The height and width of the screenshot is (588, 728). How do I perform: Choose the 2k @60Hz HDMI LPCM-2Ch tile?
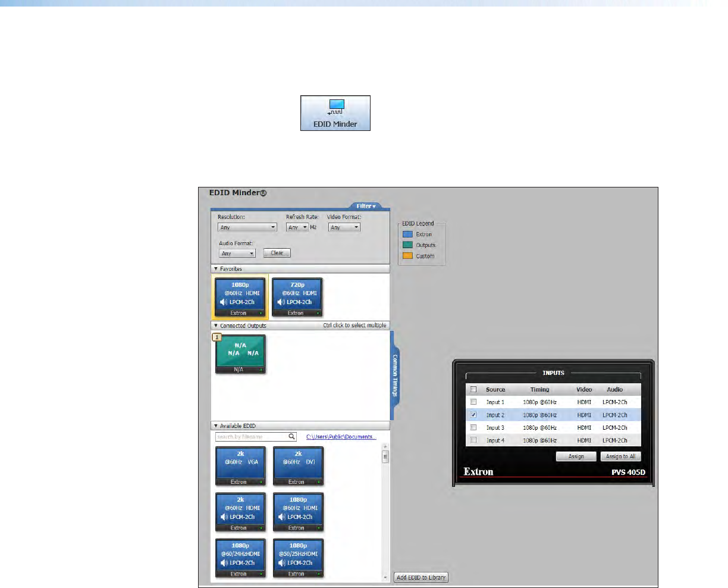[x=240, y=512]
